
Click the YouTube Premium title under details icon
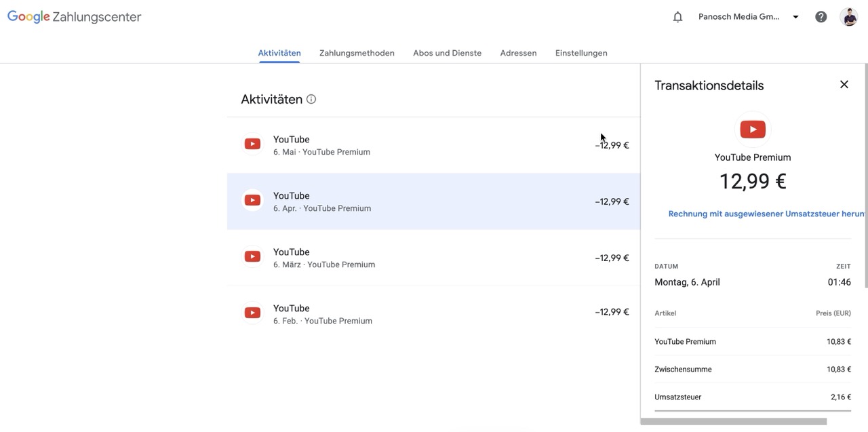coord(753,157)
